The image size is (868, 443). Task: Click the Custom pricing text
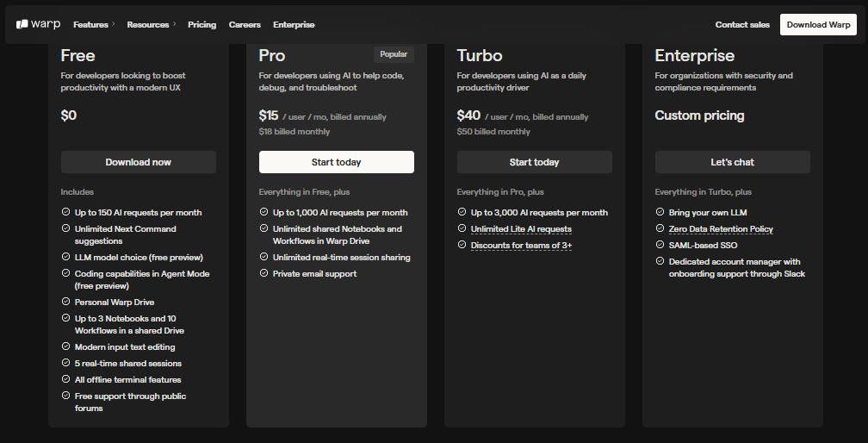click(700, 115)
